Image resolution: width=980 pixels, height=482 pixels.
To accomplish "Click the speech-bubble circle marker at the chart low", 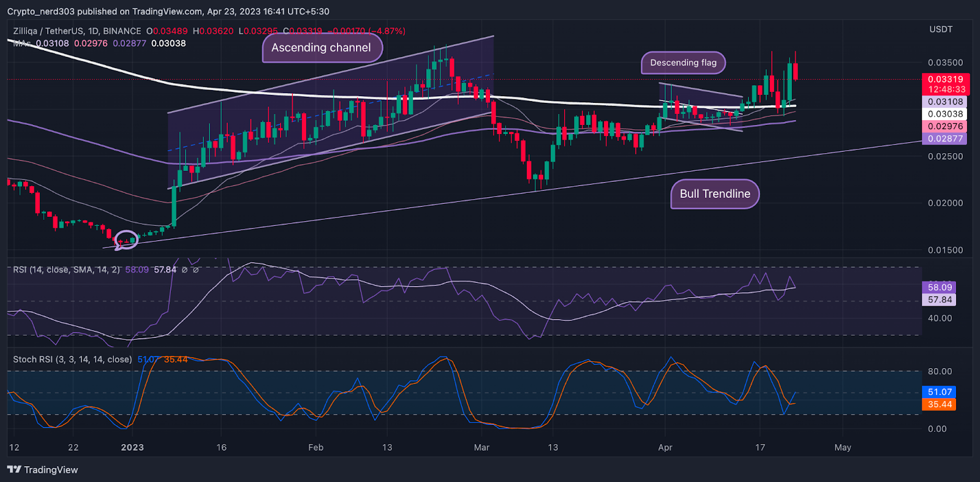I will click(x=127, y=239).
